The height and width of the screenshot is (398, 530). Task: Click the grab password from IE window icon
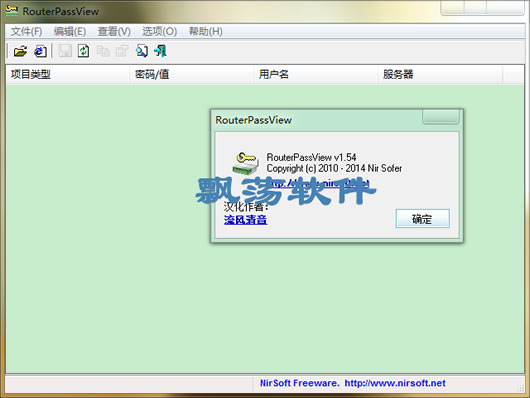[x=41, y=51]
